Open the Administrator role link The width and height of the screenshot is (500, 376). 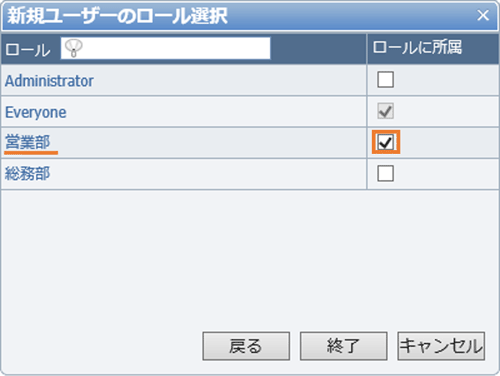coord(49,81)
